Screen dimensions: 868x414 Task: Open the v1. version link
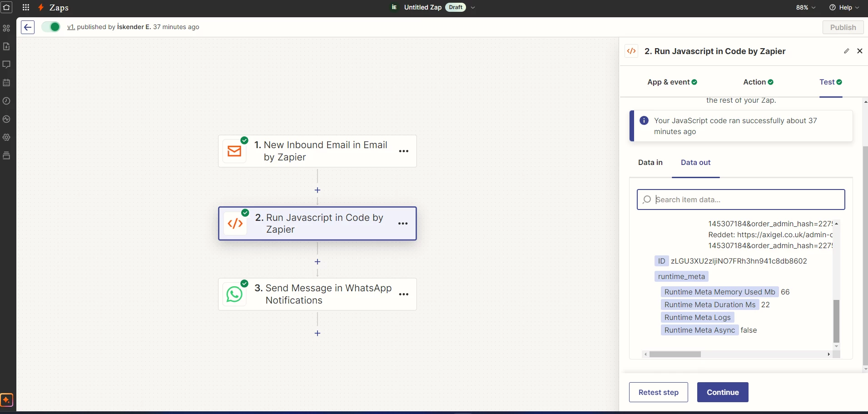click(71, 27)
